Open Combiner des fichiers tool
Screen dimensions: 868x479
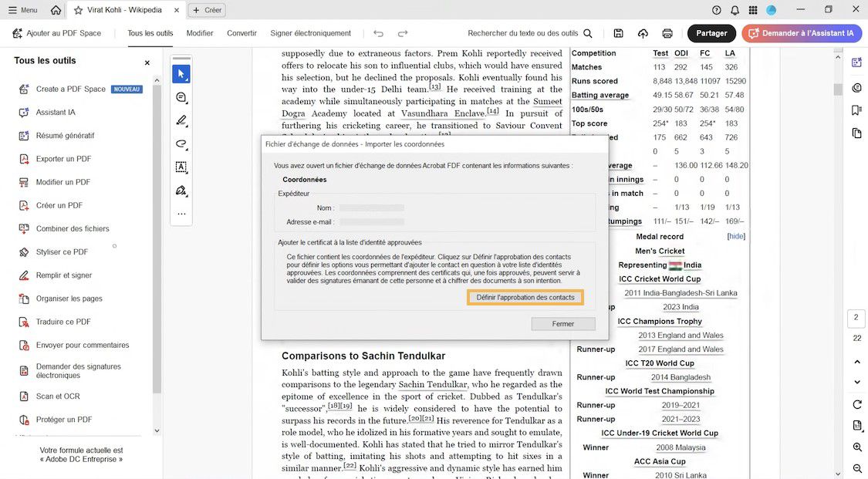(72, 228)
